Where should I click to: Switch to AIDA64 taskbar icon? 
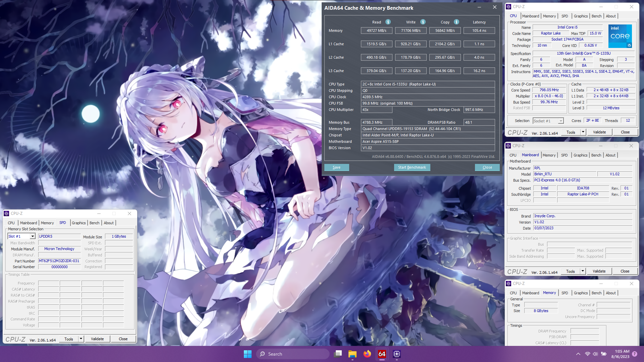coord(382,354)
